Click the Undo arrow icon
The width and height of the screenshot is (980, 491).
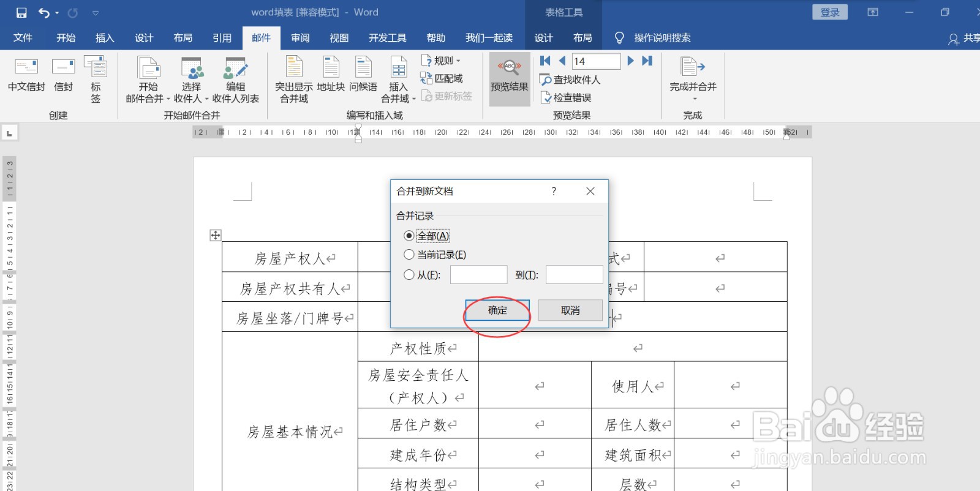coord(44,12)
